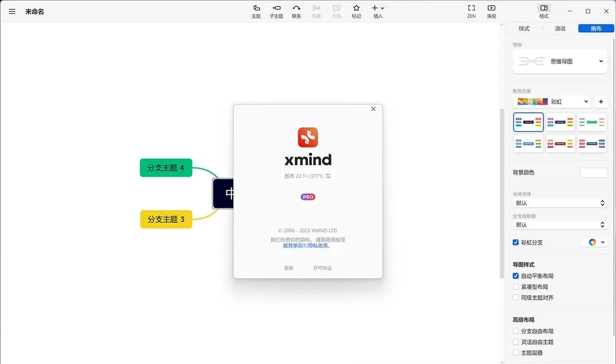Click the xmind logo icon
The height and width of the screenshot is (364, 616).
point(308,137)
